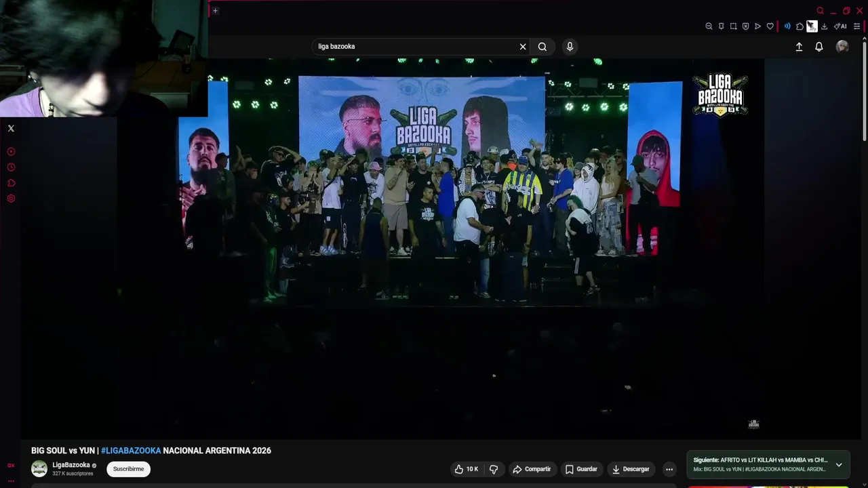Click the pin icon in browser toolbar

(721, 26)
